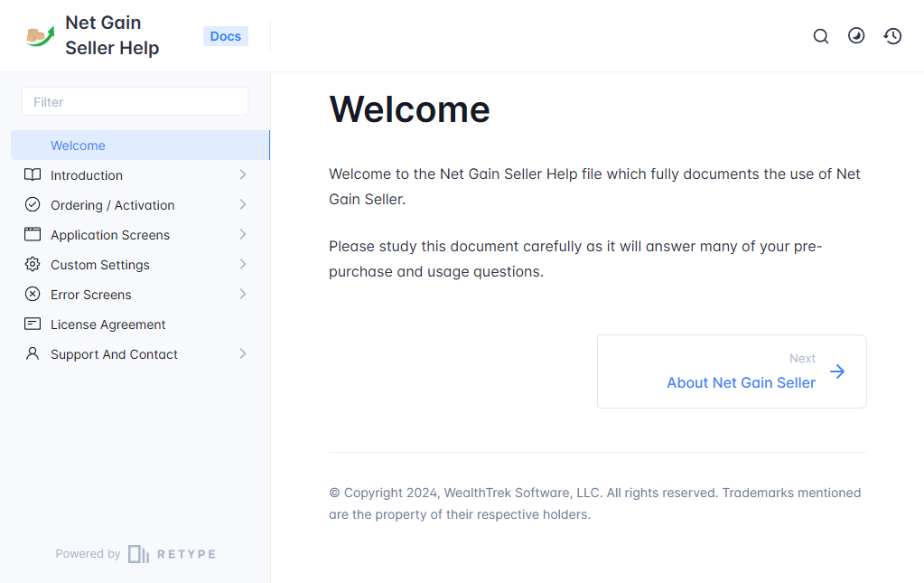Click the Welcome page heading
Image resolution: width=924 pixels, height=583 pixels.
coord(409,109)
